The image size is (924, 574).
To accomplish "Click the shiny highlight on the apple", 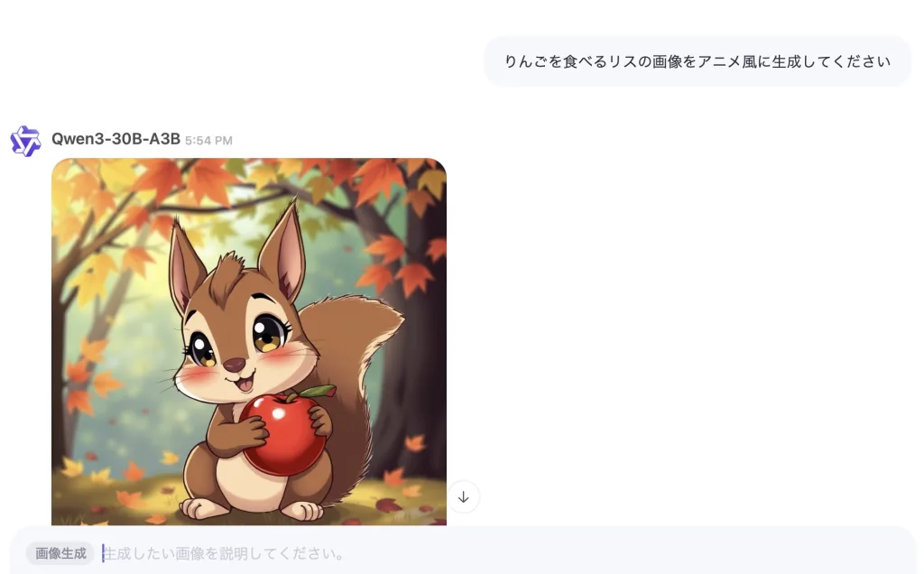I will click(x=278, y=415).
